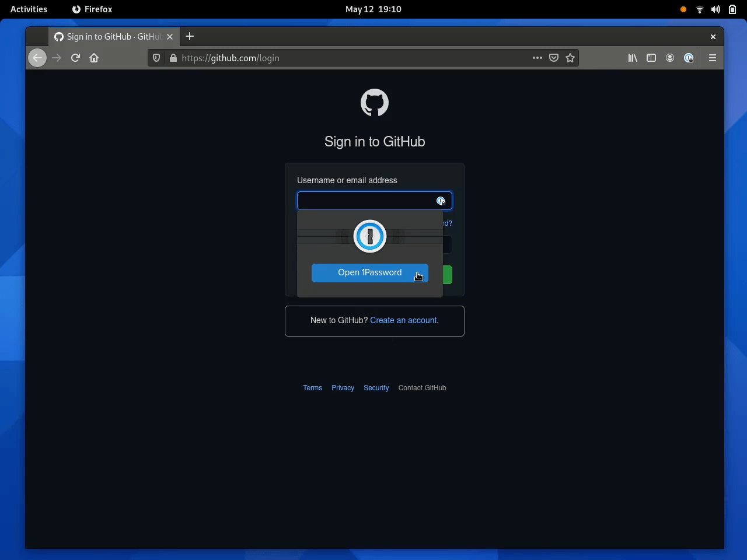Open a new tab with the plus button
The image size is (747, 560).
(189, 36)
